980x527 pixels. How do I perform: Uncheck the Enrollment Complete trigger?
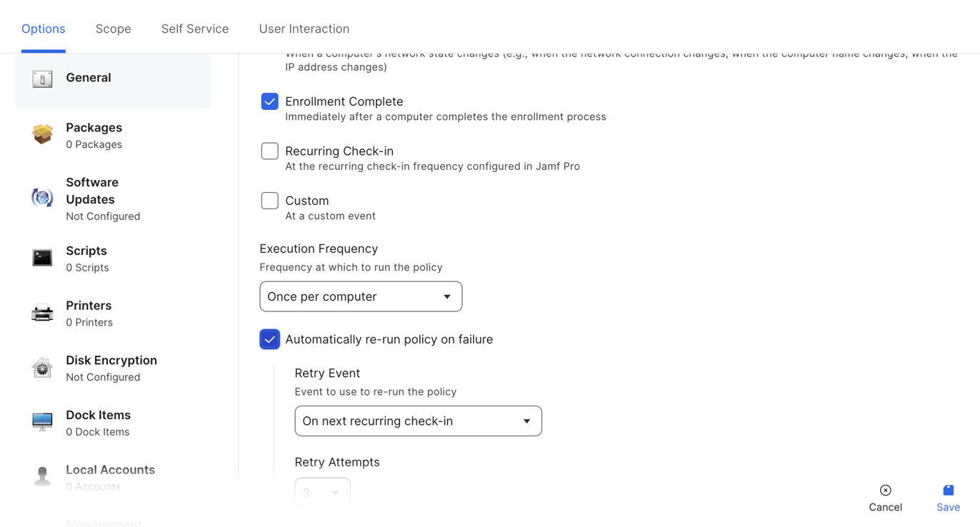(269, 101)
